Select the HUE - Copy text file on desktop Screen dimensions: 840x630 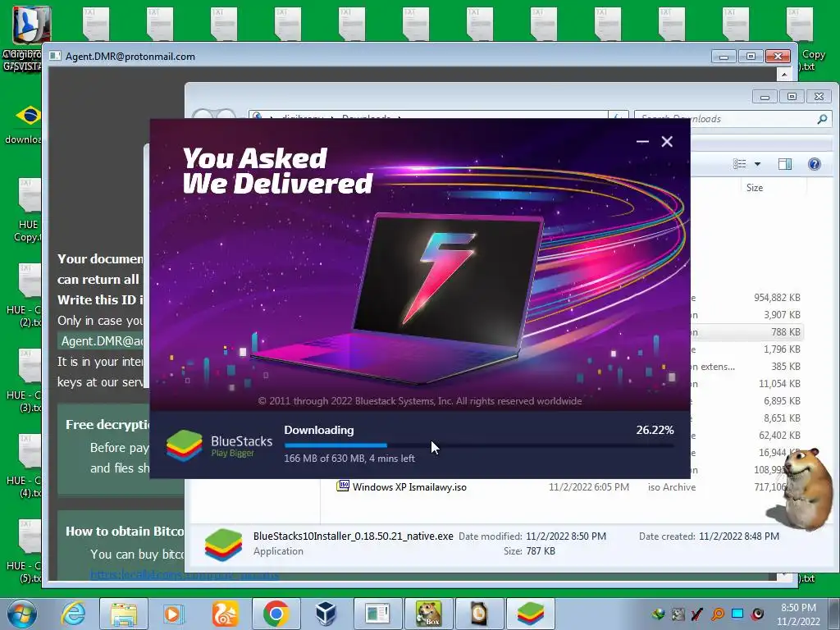pyautogui.click(x=28, y=210)
